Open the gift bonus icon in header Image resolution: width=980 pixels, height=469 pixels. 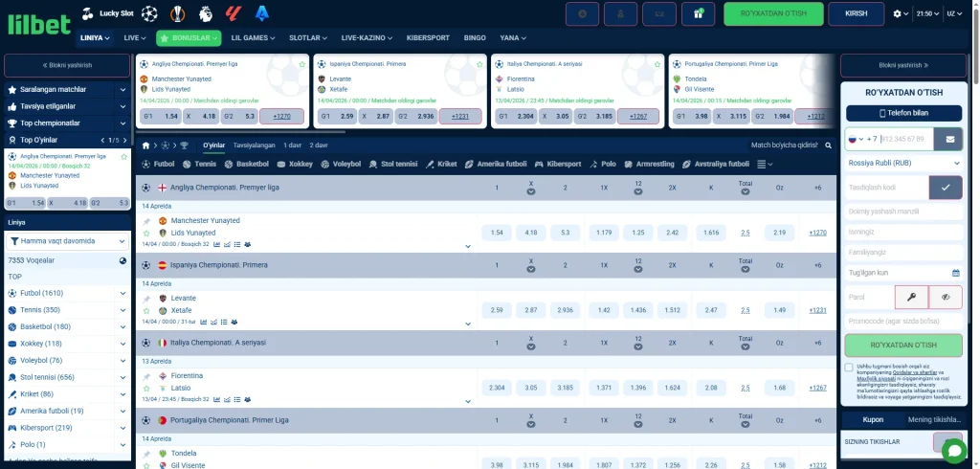coord(698,14)
